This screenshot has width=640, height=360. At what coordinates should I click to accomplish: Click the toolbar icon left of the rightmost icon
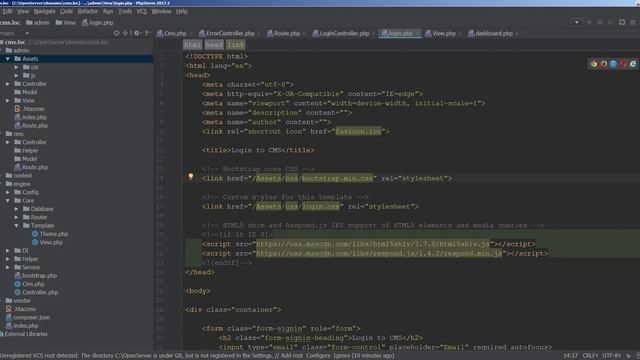coord(622,22)
